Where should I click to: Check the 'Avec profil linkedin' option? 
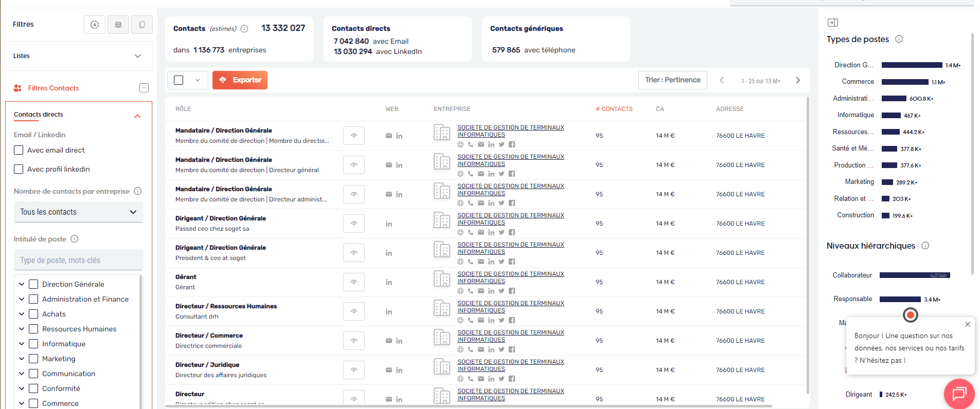point(19,169)
